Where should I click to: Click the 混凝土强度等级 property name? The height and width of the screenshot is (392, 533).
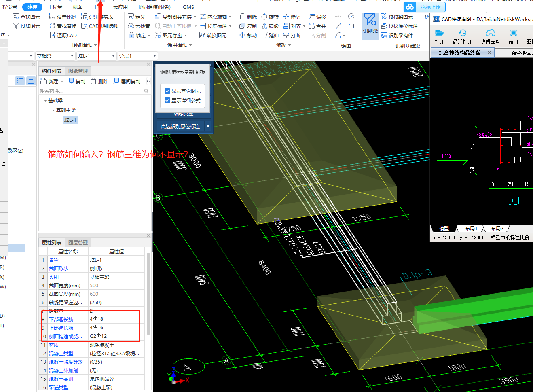66,362
